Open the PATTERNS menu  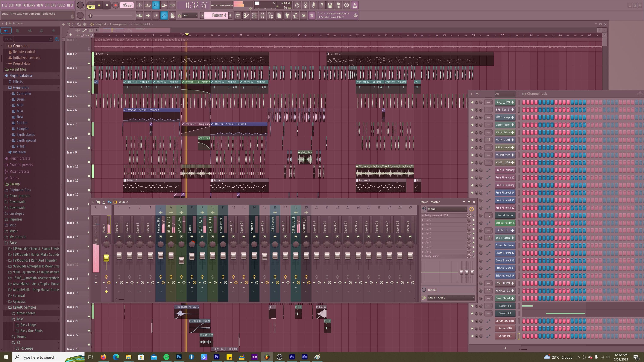pyautogui.click(x=29, y=5)
